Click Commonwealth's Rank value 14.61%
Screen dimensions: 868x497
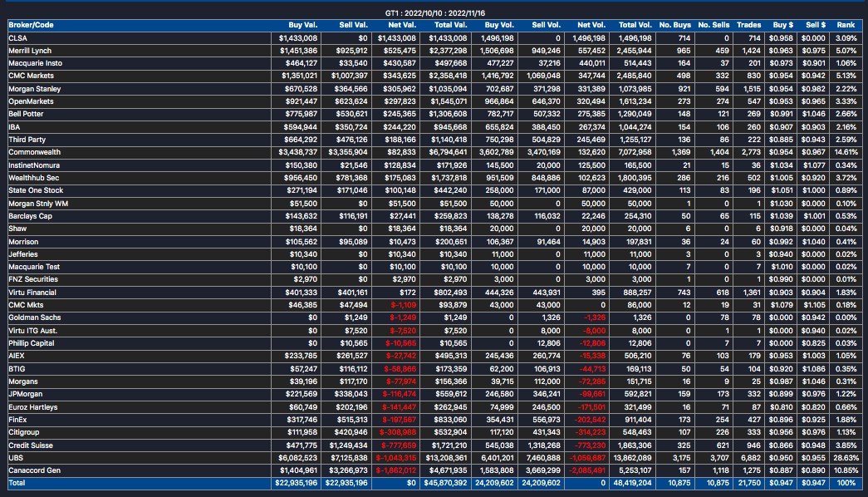[x=847, y=152]
